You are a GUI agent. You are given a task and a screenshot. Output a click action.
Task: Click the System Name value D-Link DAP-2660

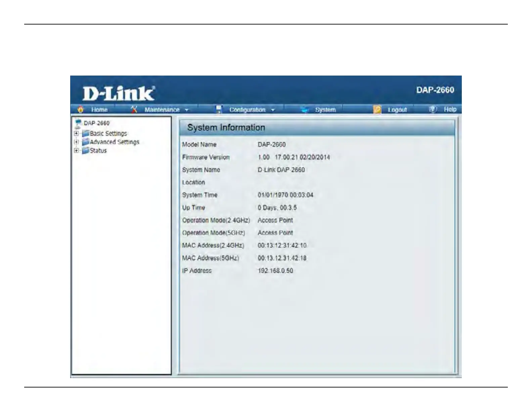point(281,170)
